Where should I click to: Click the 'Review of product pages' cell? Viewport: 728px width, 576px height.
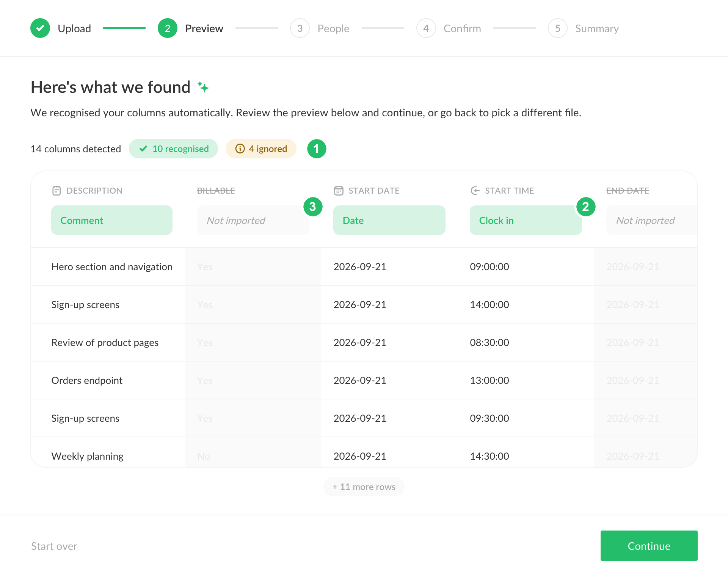(105, 343)
